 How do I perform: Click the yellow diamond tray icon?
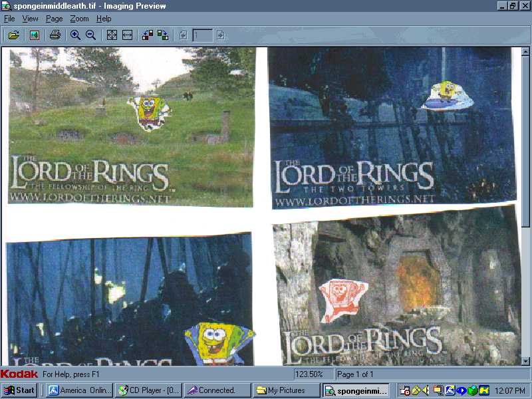point(417,391)
